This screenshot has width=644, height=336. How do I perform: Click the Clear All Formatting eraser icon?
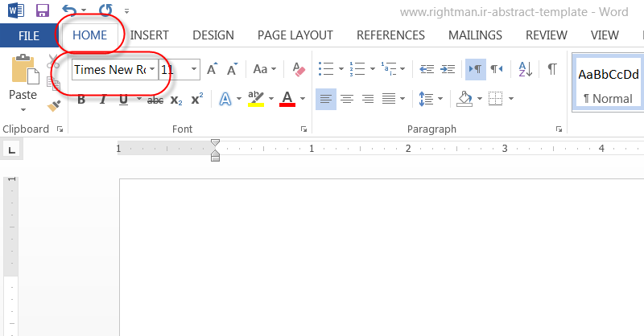299,70
